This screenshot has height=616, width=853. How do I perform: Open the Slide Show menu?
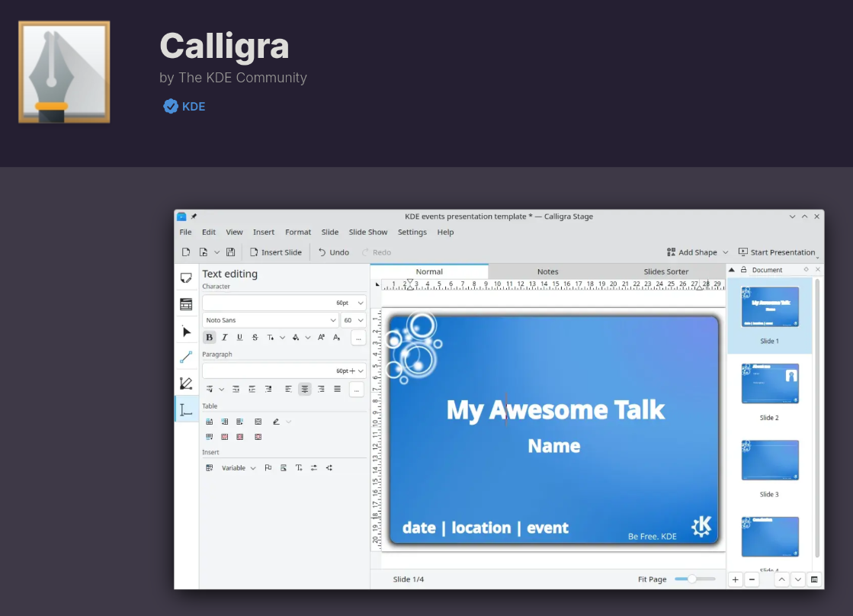(368, 232)
